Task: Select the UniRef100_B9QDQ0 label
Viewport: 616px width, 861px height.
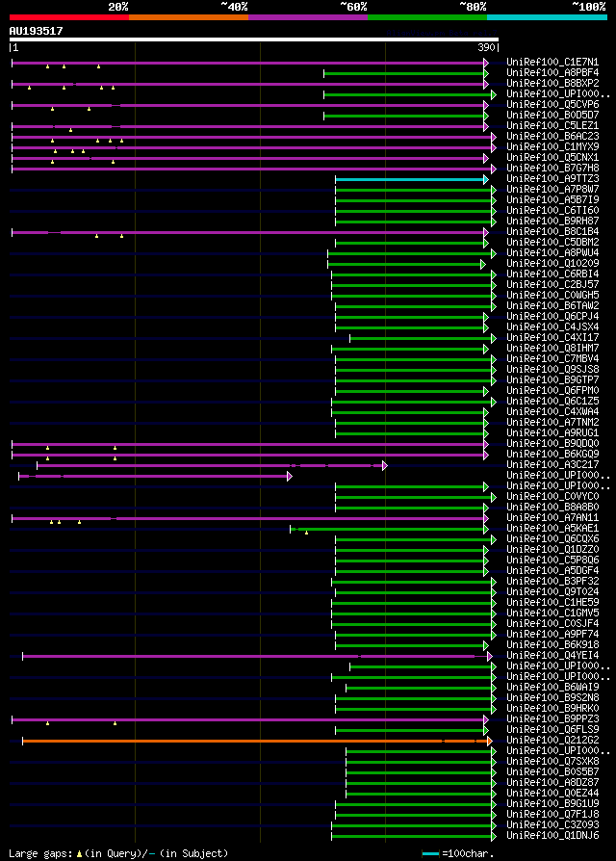Action: (552, 443)
